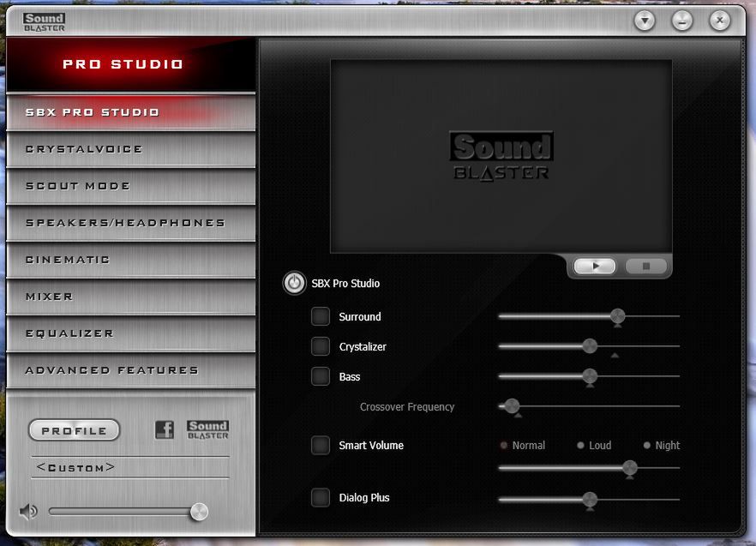Open the Advanced Features section
This screenshot has height=546, width=756.
130,370
